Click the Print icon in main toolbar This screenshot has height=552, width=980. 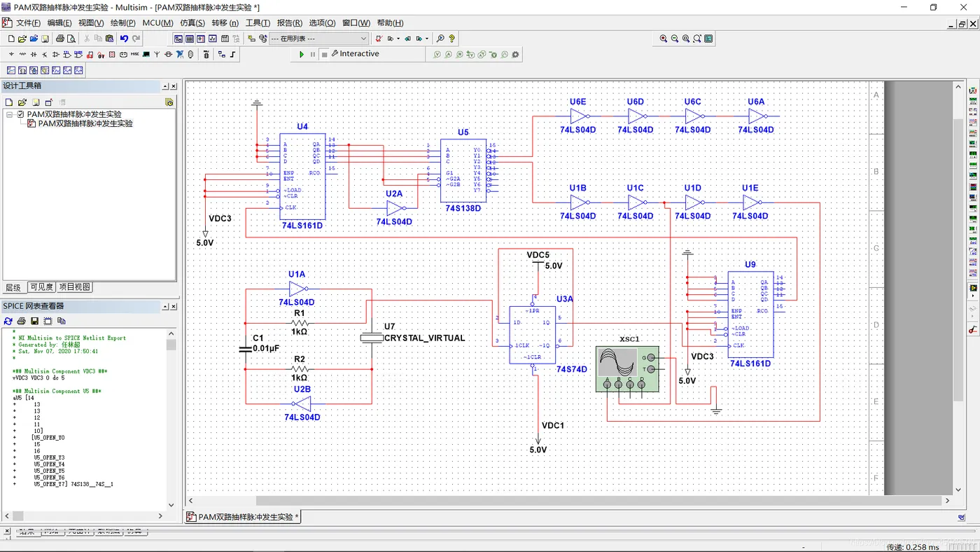point(60,39)
